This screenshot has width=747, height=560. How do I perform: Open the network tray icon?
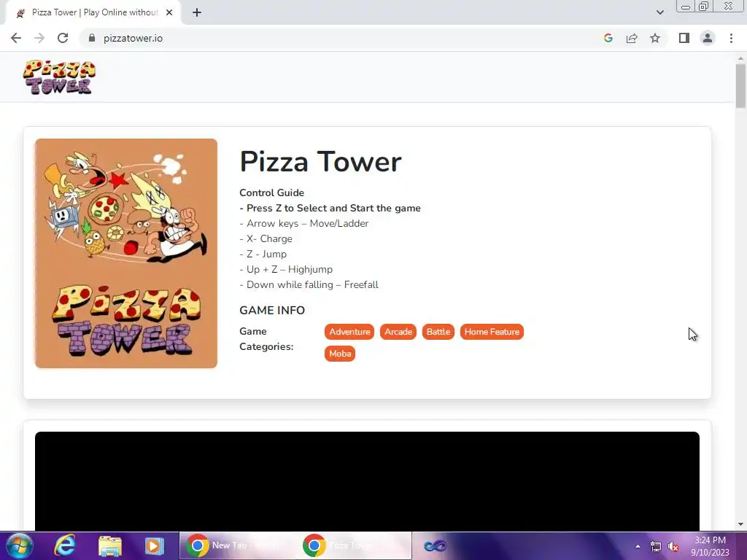(x=656, y=546)
